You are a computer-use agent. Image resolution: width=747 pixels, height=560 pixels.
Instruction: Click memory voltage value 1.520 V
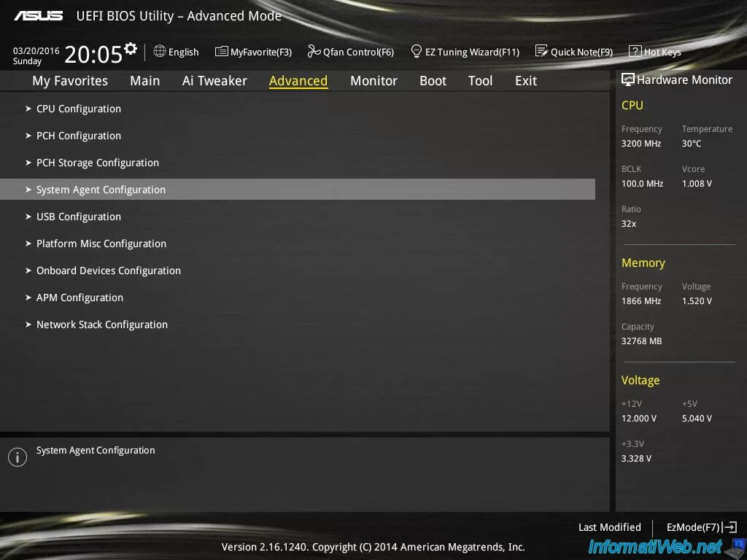click(x=697, y=301)
